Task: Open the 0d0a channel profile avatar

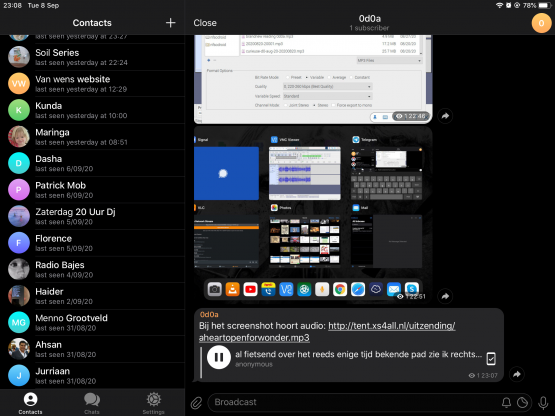Action: (x=541, y=23)
